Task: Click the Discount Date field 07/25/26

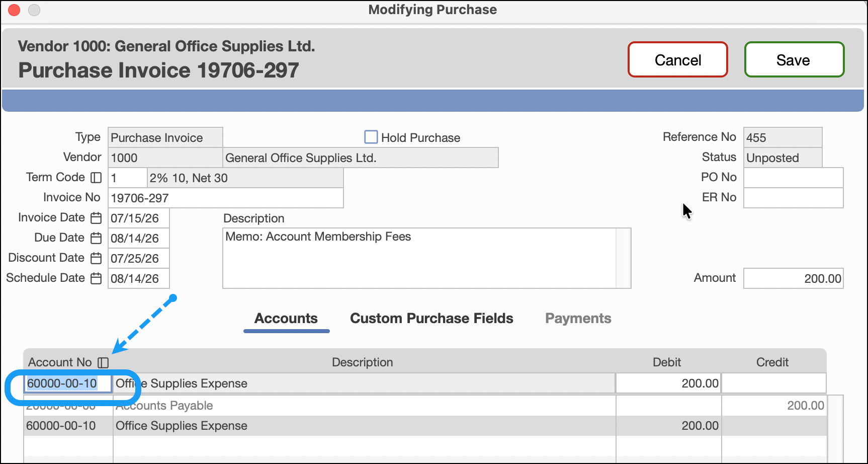Action: [139, 258]
